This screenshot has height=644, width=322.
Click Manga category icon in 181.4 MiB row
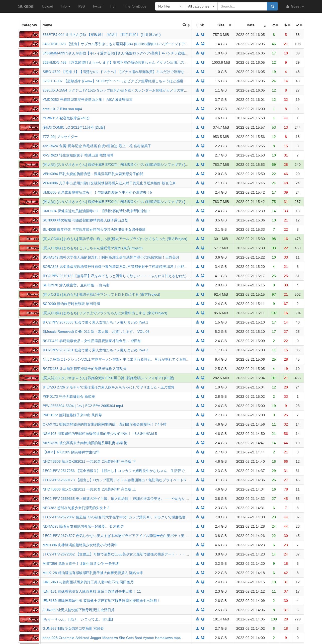(x=29, y=619)
